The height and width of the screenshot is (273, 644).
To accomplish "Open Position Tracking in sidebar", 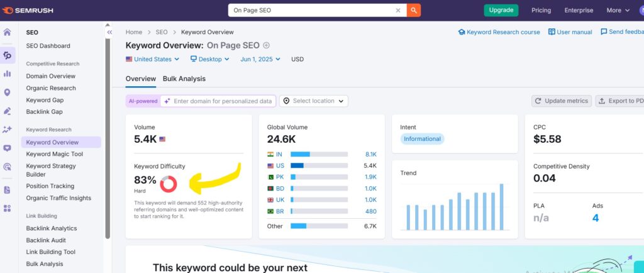I will 50,186.
